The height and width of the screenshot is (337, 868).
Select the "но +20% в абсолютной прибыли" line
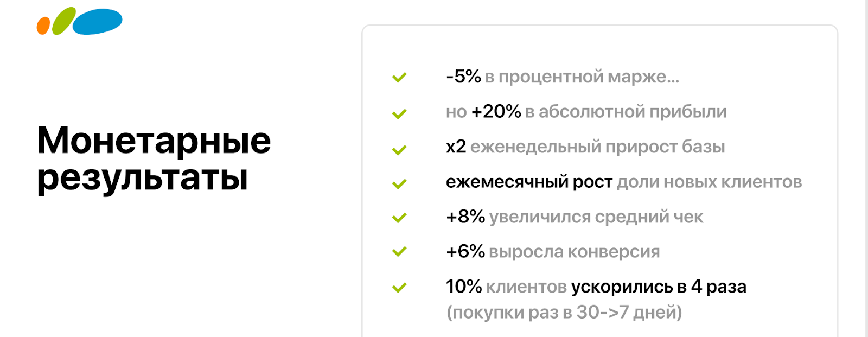(586, 111)
